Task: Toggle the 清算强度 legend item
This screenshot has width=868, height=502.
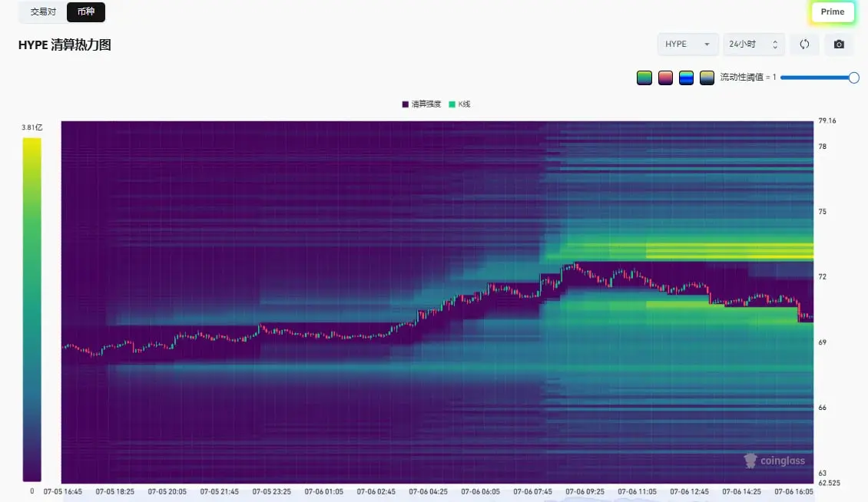Action: click(x=421, y=104)
